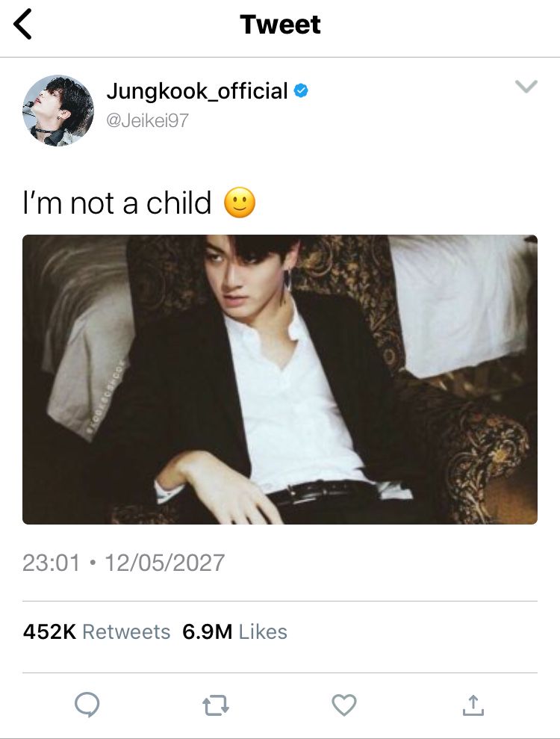
Task: Open the Jungkook_official profile avatar
Action: (x=58, y=110)
